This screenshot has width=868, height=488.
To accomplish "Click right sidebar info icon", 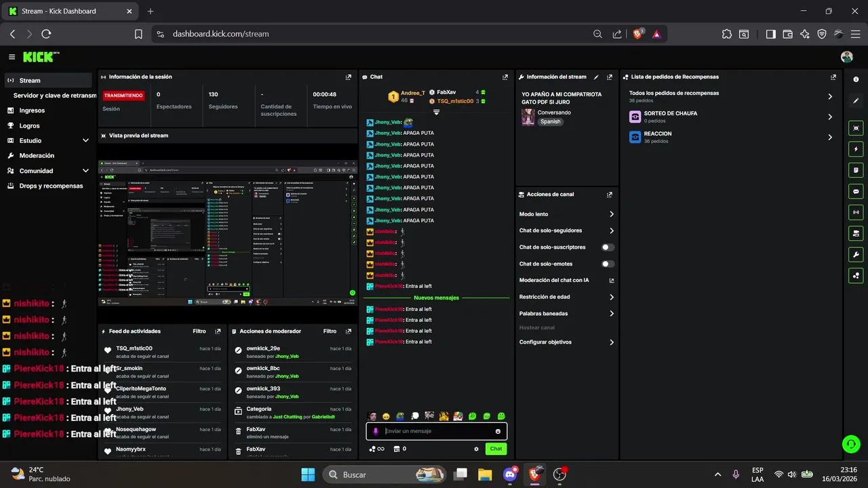I will pos(856,80).
